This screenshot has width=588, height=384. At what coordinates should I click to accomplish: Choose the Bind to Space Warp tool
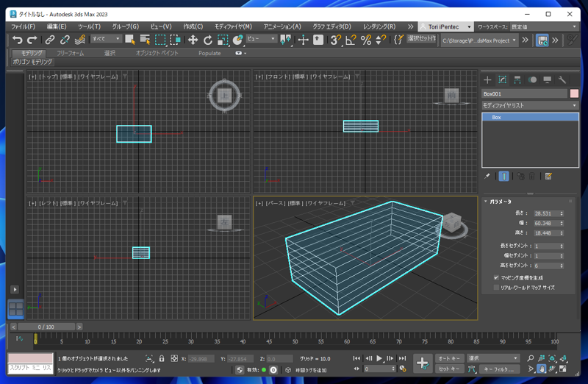click(x=80, y=40)
